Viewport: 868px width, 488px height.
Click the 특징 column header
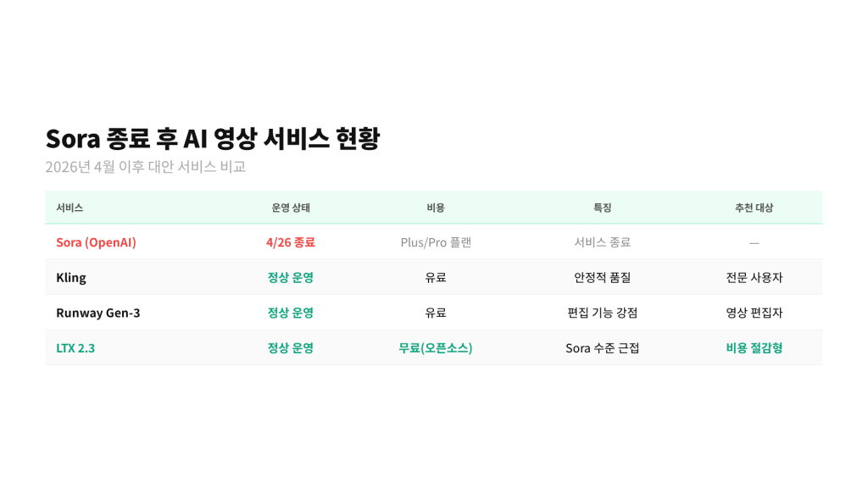pyautogui.click(x=603, y=208)
